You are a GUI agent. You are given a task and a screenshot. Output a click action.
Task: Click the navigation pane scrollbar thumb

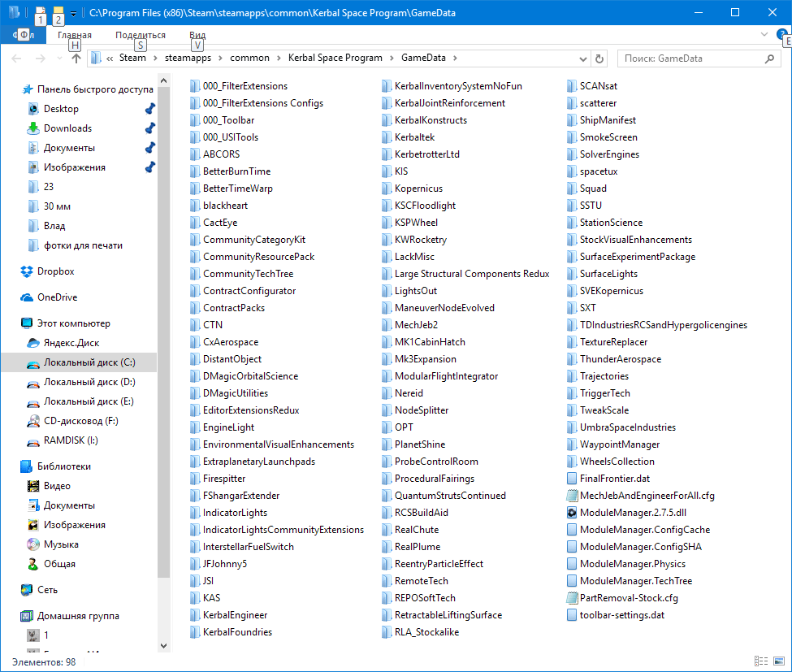point(163,332)
